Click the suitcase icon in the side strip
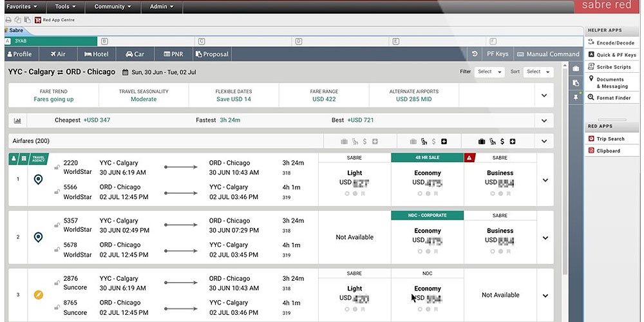644x322 pixels. coord(576,69)
